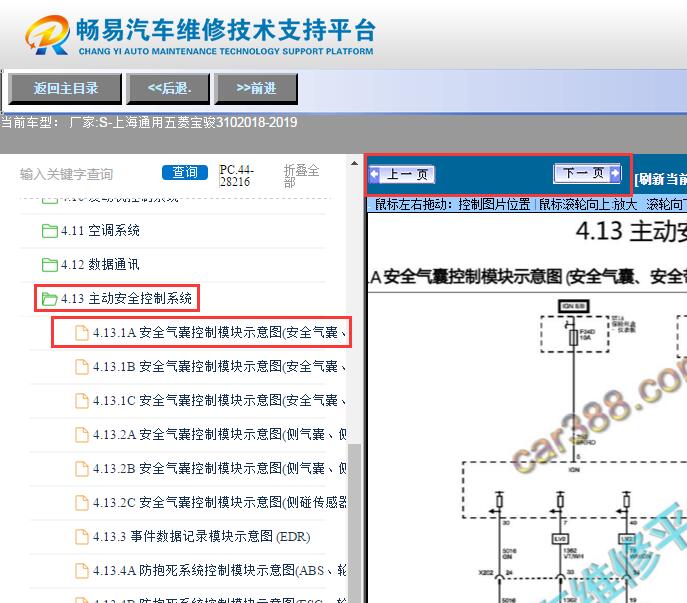Open 4.13.2A 安全气囊控制模块示意图 document
This screenshot has width=687, height=603.
point(219,434)
